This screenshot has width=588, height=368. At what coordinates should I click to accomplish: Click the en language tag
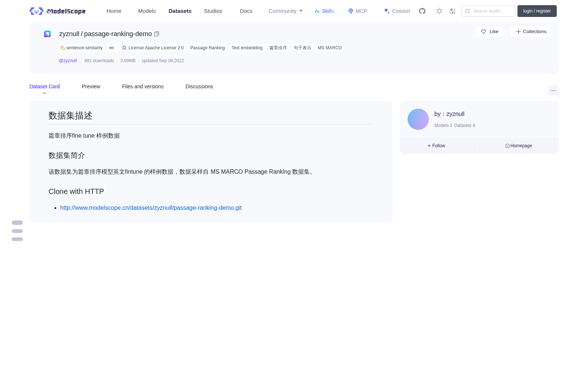click(x=112, y=48)
